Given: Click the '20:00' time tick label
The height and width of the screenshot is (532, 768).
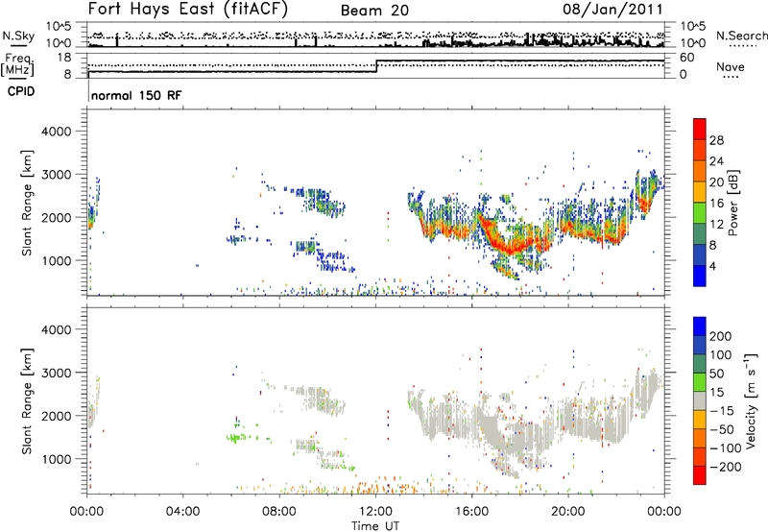Looking at the screenshot, I should (x=568, y=512).
